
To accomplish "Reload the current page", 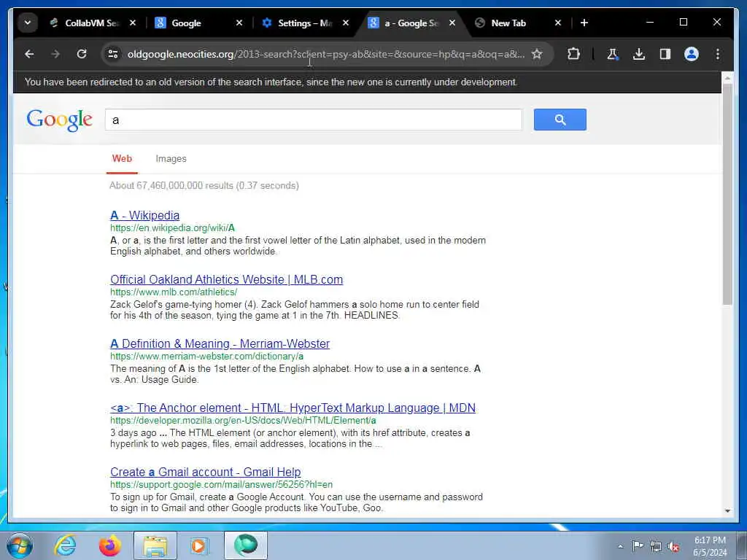I will pos(82,54).
